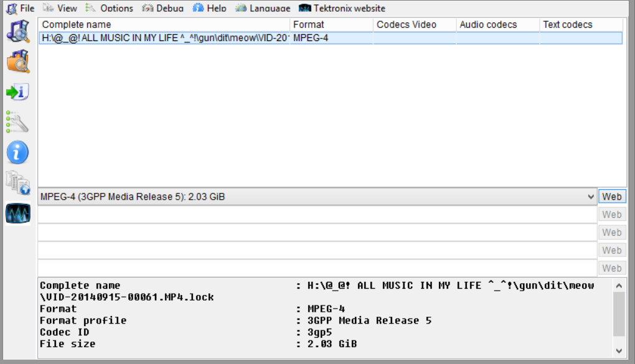This screenshot has height=364, width=635.
Task: Click the Audio codecs column header
Action: click(497, 25)
